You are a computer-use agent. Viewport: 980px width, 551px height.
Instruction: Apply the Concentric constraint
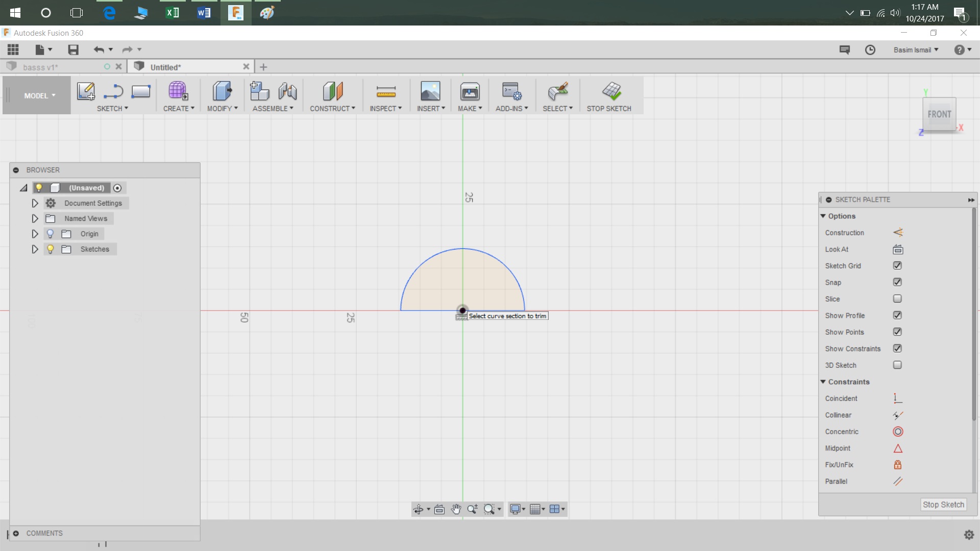click(898, 432)
